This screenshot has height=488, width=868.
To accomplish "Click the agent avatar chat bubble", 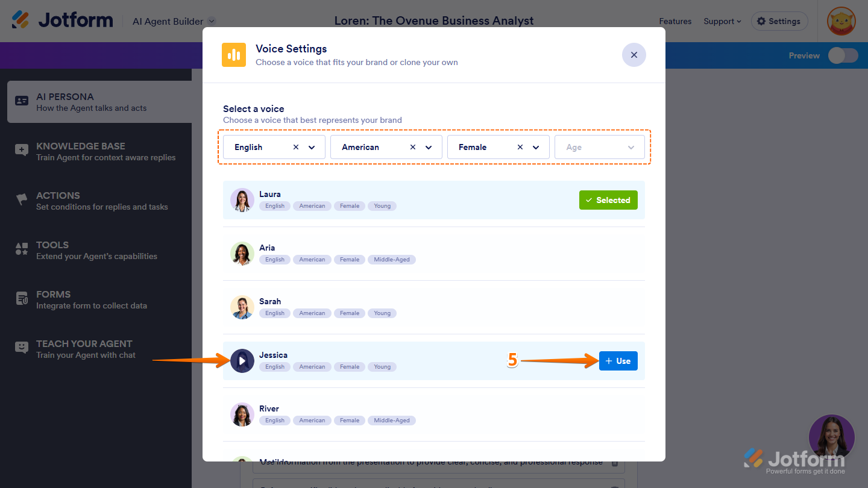I will (x=832, y=437).
